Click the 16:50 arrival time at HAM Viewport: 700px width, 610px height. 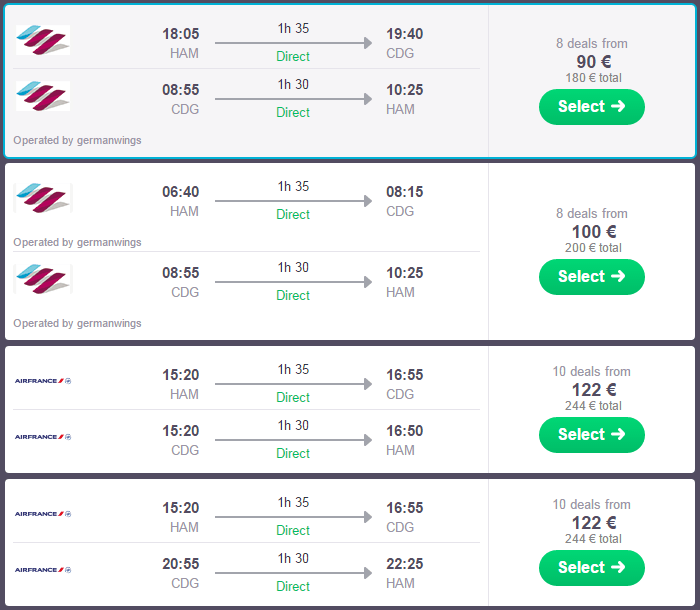(405, 431)
